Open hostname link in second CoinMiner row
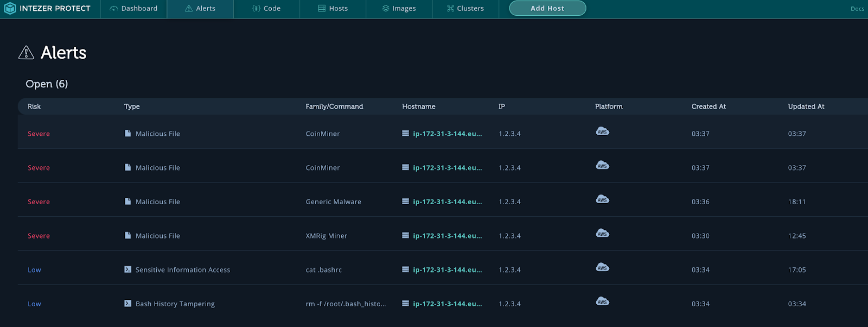The height and width of the screenshot is (327, 868). (x=448, y=168)
